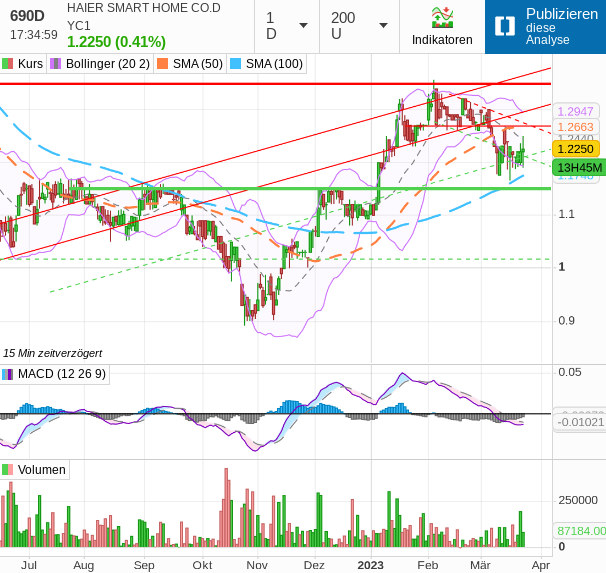Viewport: 606px width, 573px height.
Task: Click the Jul label on time axis
Action: click(29, 565)
